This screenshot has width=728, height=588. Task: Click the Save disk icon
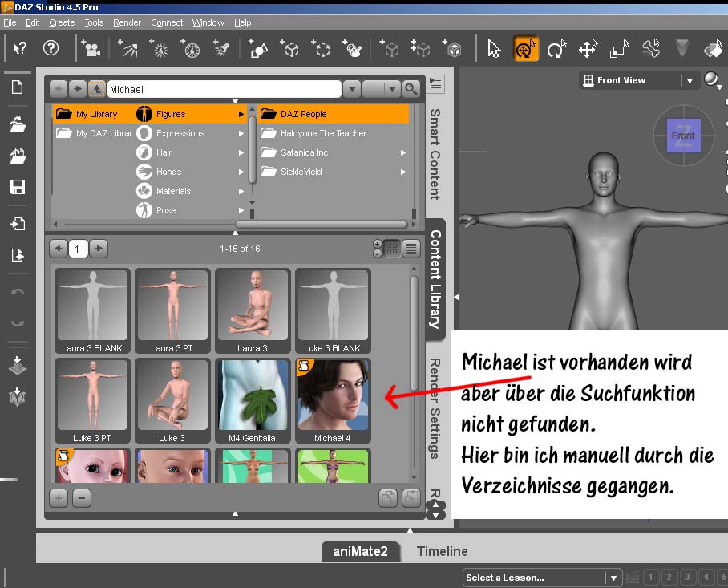tap(17, 187)
